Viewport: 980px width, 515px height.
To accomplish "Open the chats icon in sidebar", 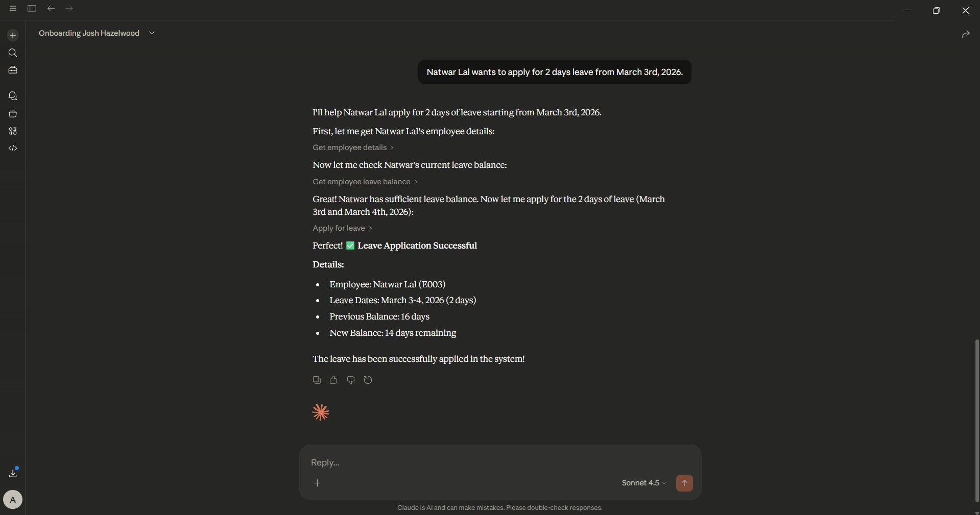I will tap(13, 96).
